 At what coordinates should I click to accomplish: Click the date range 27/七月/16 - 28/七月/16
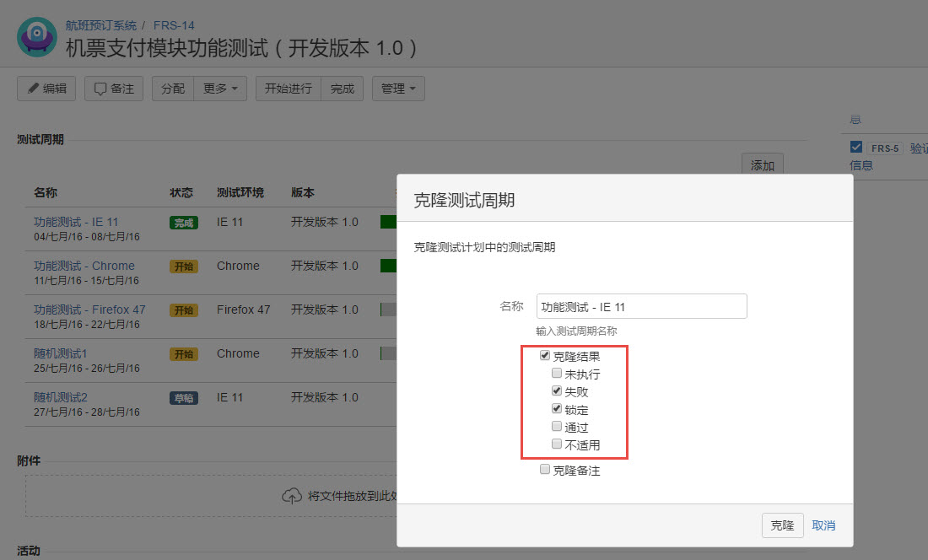86,412
